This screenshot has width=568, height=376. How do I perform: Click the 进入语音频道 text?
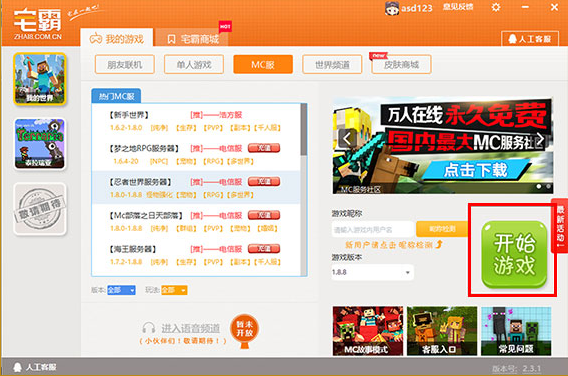[191, 328]
